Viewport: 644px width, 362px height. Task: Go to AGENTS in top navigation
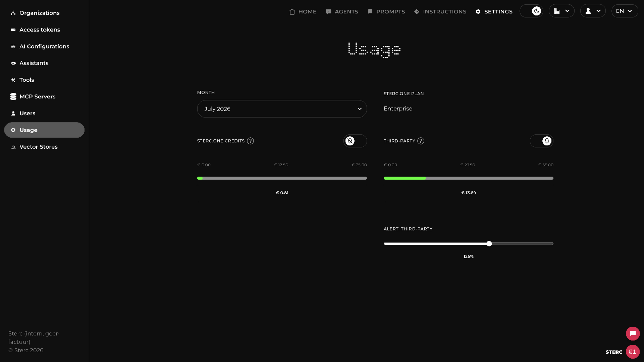342,11
